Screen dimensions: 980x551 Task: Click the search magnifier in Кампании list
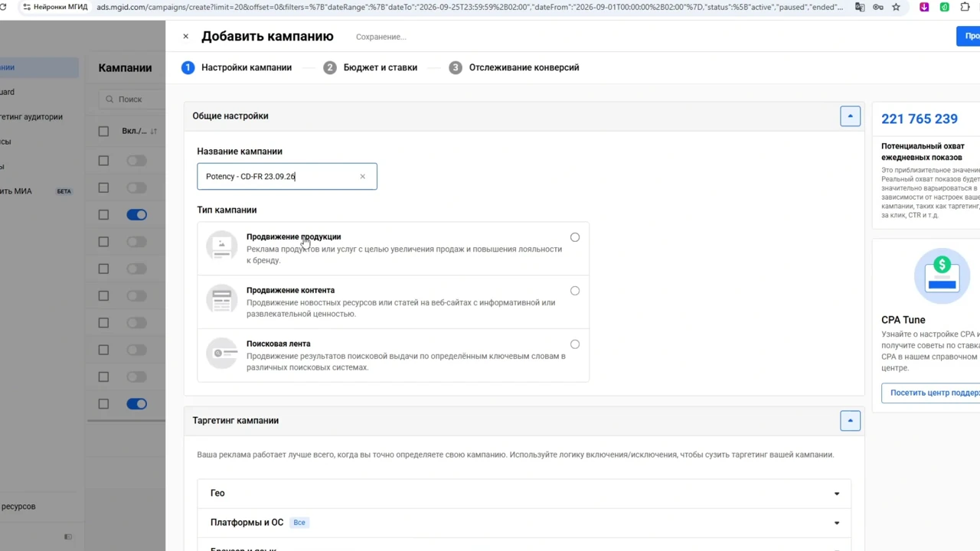coord(109,99)
